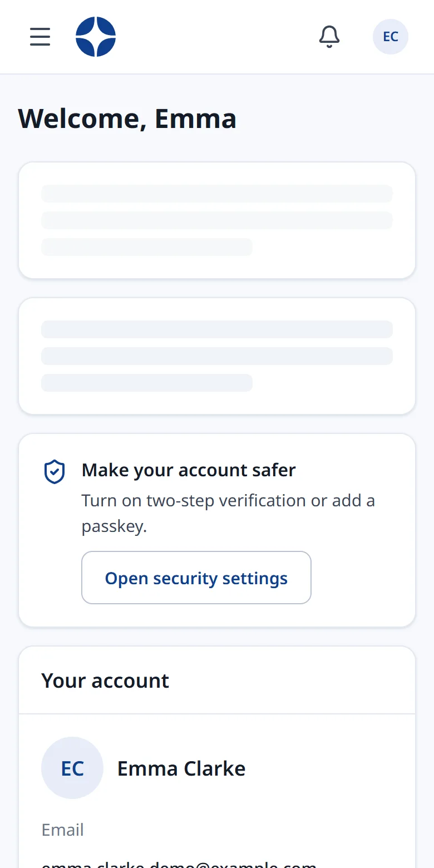Click the top placeholder bar in first loading card
434x868 pixels.
[x=217, y=194]
